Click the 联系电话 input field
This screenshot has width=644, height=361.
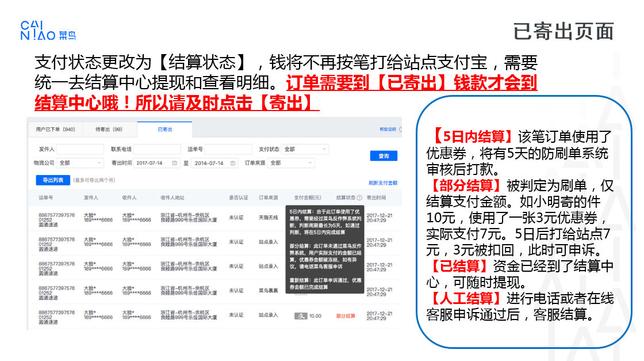[157, 149]
